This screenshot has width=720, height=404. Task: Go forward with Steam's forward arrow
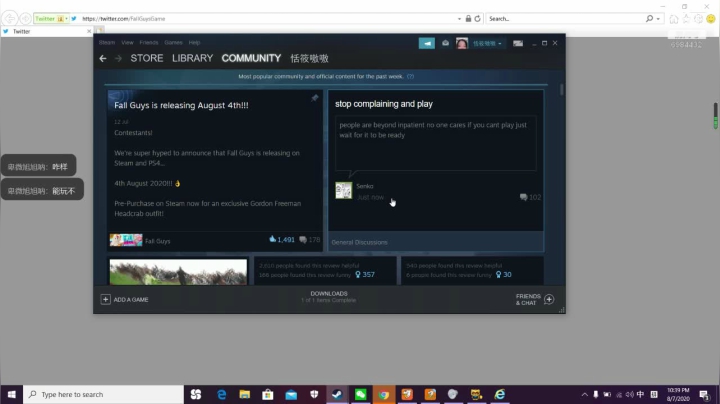[118, 58]
